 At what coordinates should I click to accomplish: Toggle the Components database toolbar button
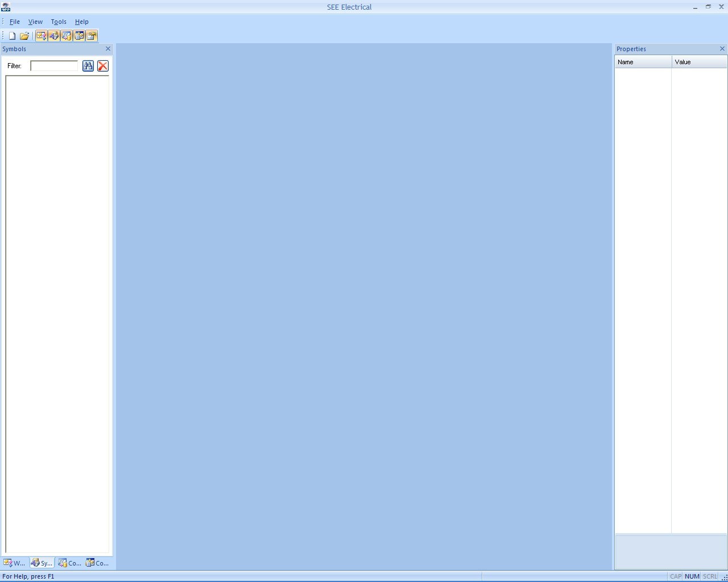66,36
